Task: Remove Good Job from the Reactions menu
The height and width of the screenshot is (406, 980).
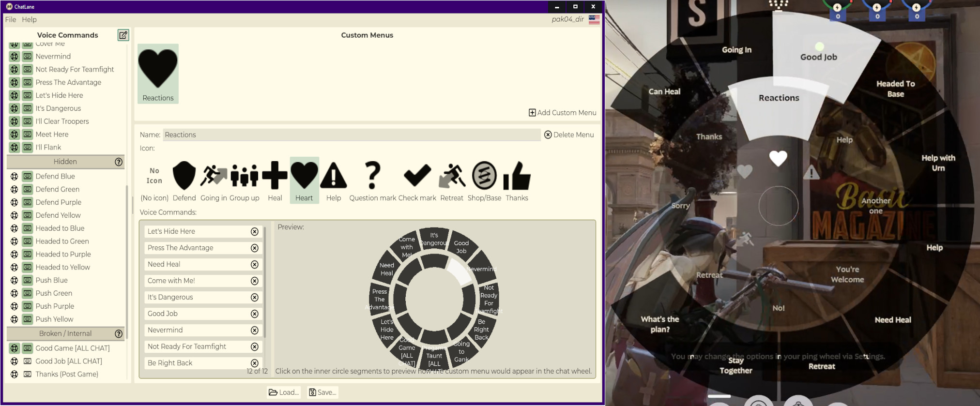Action: coord(255,314)
